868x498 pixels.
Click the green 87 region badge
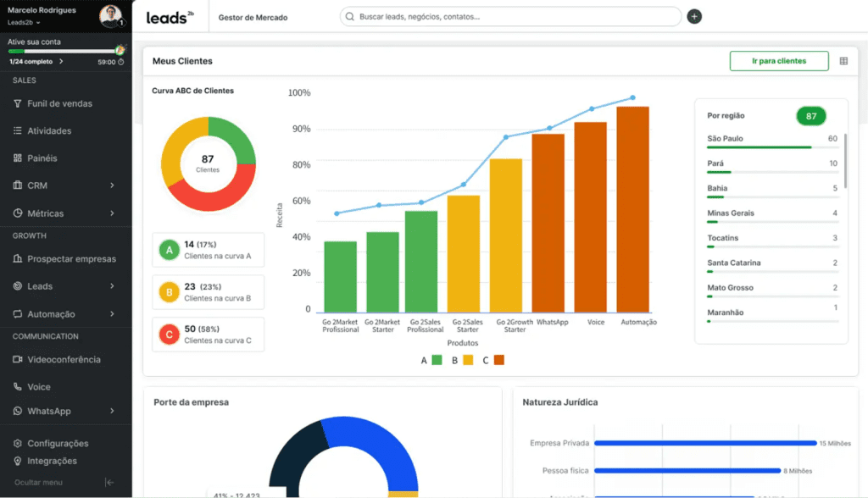(811, 116)
